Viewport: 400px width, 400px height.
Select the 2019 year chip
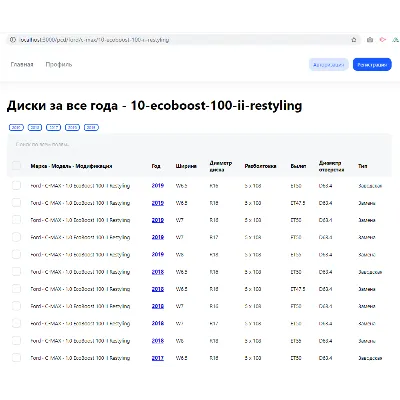click(x=16, y=127)
